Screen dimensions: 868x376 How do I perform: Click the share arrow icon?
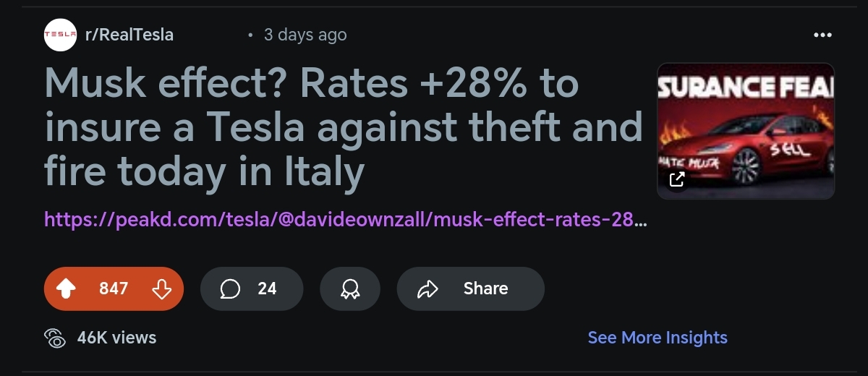coord(428,289)
